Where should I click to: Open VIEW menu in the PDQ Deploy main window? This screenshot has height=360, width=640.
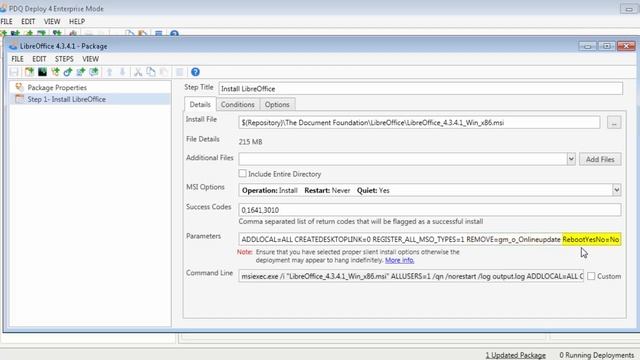coord(52,21)
